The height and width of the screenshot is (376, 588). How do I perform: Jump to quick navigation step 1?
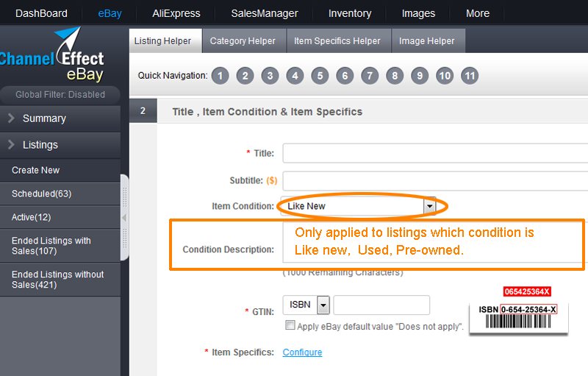click(x=220, y=76)
